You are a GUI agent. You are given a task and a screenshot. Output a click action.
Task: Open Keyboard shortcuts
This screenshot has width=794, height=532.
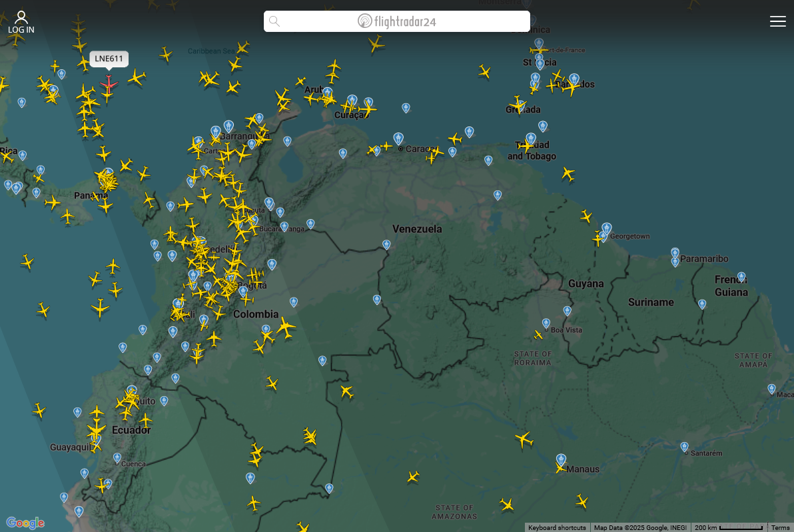[557, 527]
